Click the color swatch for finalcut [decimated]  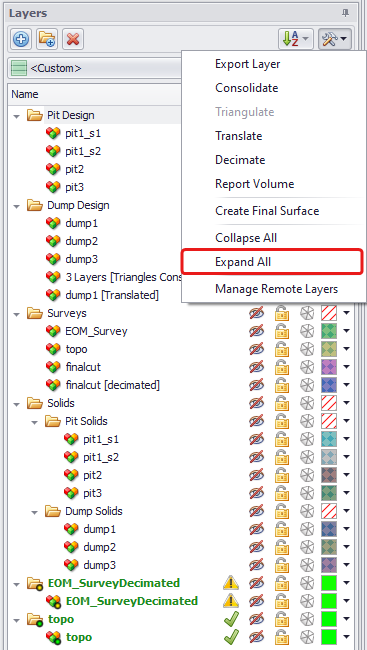click(329, 385)
